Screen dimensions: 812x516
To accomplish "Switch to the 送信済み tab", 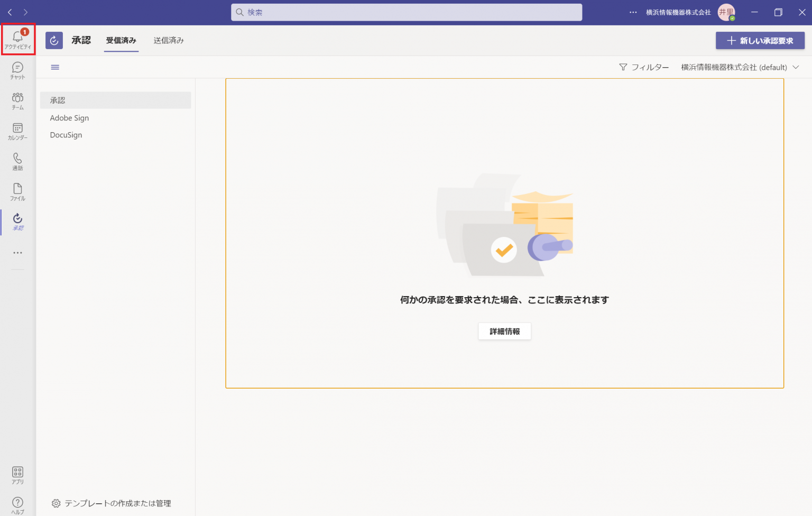I will pyautogui.click(x=168, y=40).
